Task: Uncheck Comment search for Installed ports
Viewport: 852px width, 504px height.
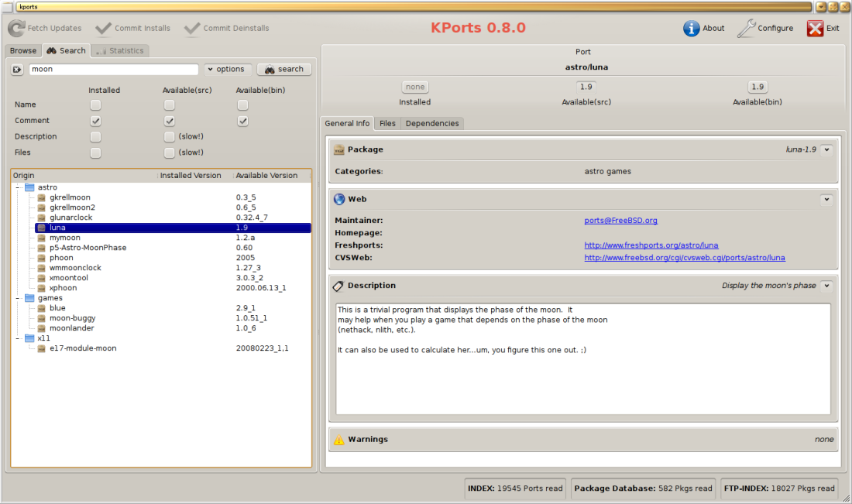Action: pos(95,121)
